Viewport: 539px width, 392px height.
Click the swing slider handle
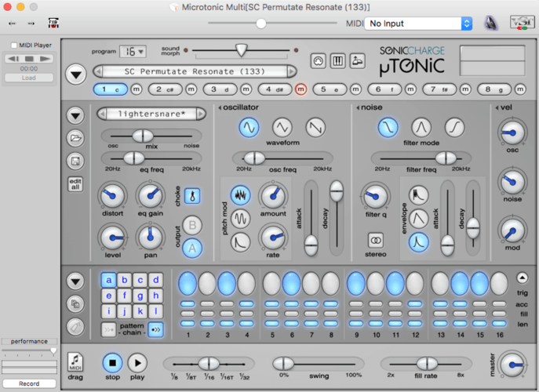pos(283,364)
